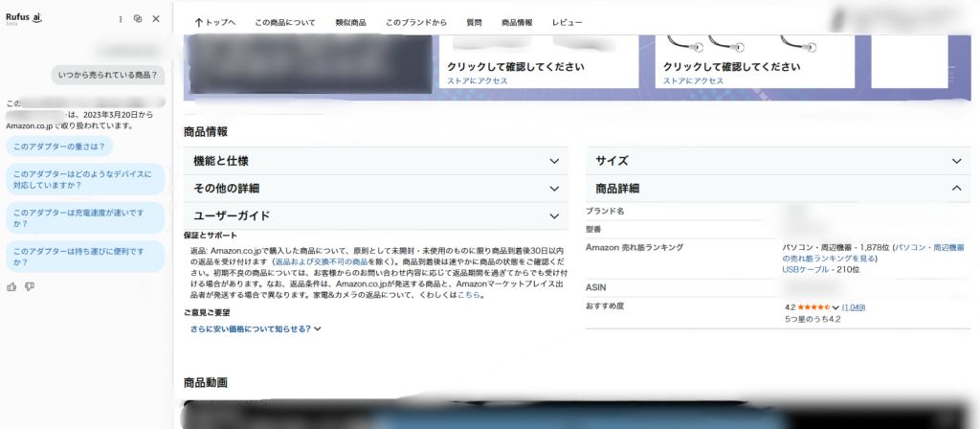980x429 pixels.
Task: Collapse the 商品詳細 section
Action: click(x=956, y=189)
